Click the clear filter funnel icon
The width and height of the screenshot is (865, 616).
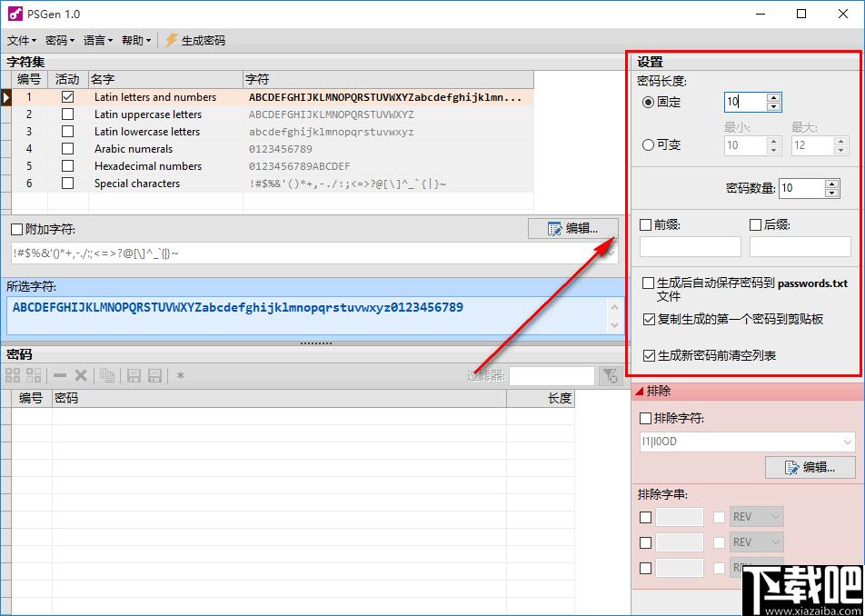coord(610,375)
